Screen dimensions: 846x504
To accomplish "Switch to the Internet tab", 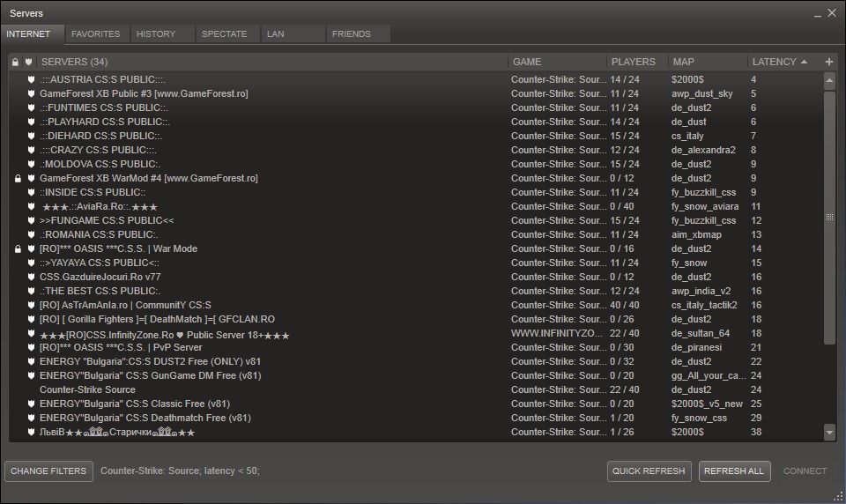I will click(x=33, y=34).
